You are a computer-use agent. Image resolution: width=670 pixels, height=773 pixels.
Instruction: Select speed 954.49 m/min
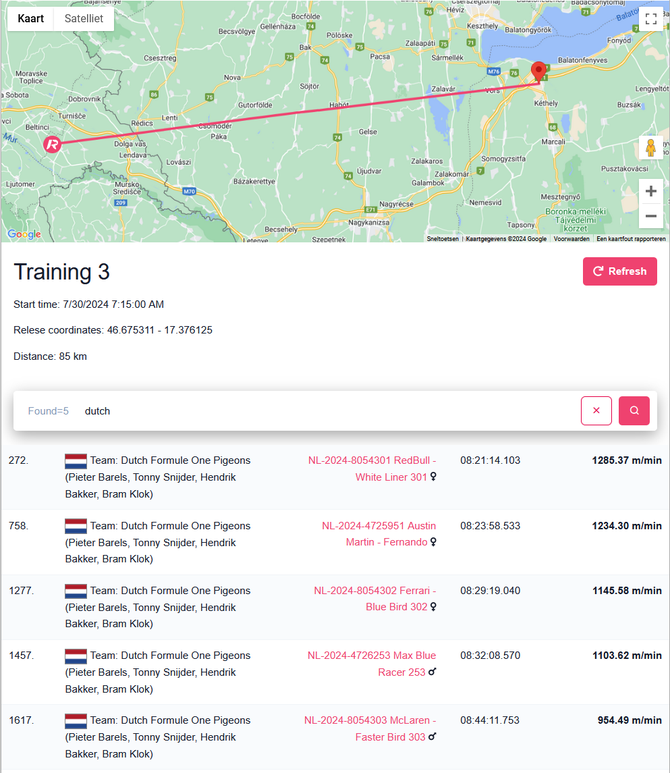pyautogui.click(x=630, y=720)
